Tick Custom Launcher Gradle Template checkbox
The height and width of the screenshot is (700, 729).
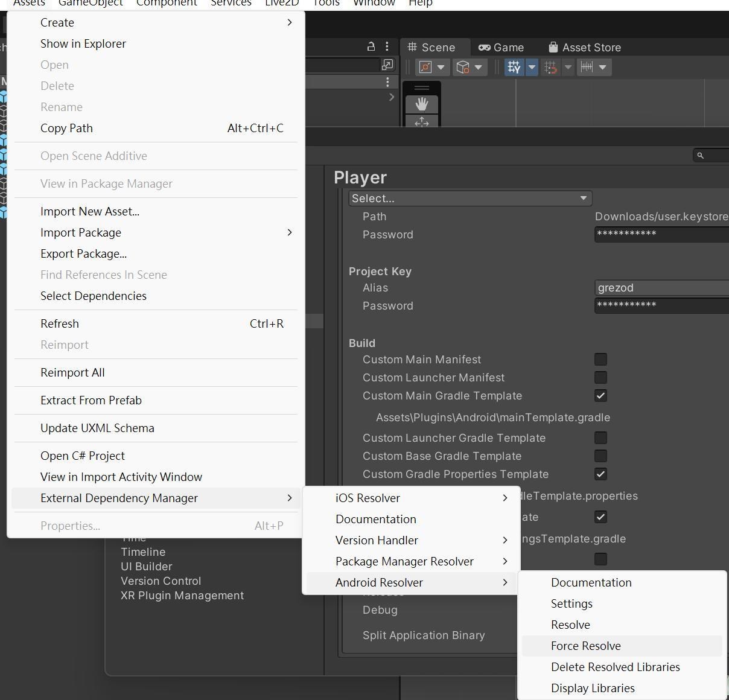click(x=600, y=438)
